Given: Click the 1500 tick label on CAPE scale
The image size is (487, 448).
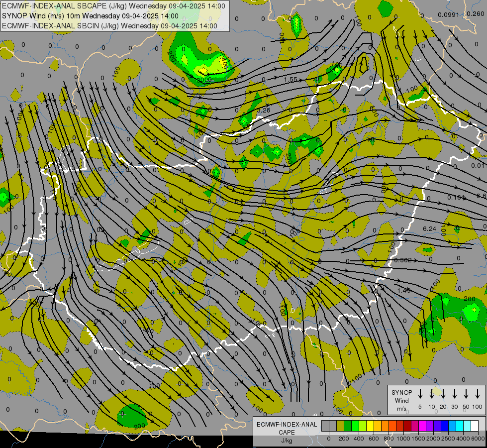Looking at the screenshot, I should (418, 439).
